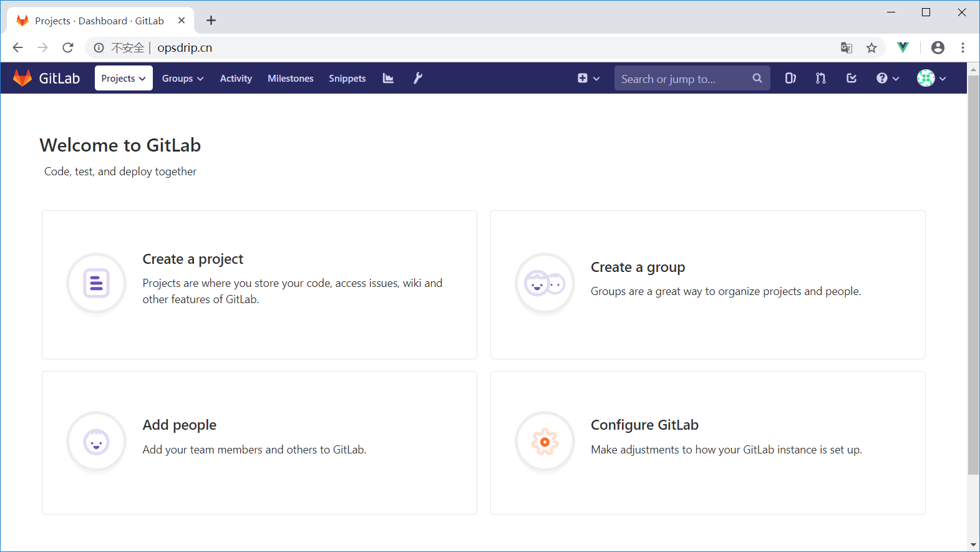980x552 pixels.
Task: Click the Vue devtools extension icon
Action: click(x=903, y=47)
